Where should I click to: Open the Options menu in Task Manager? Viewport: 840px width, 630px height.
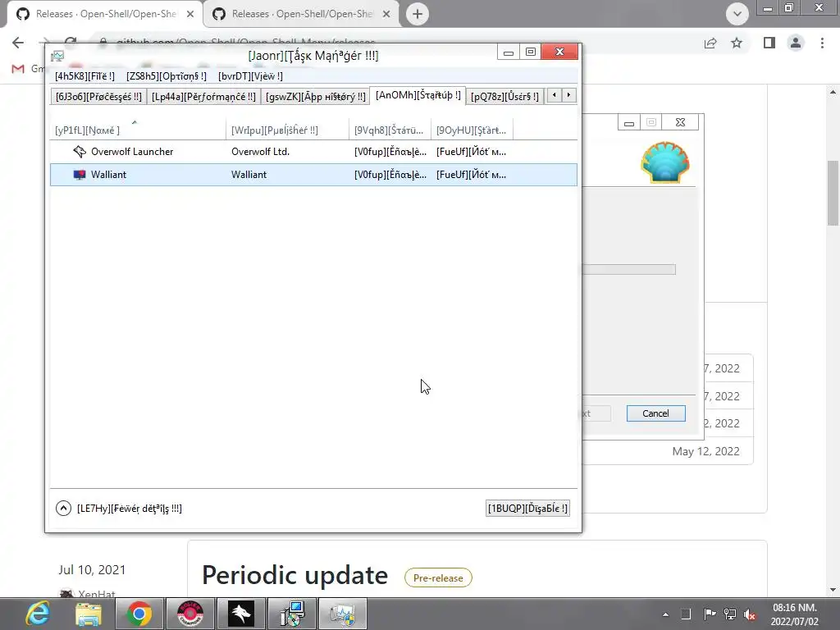tap(166, 76)
